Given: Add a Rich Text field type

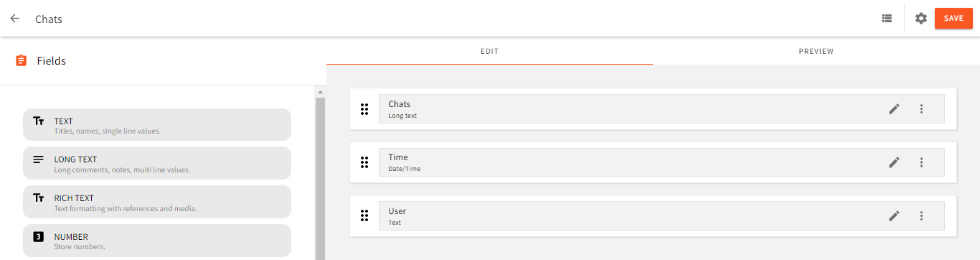Looking at the screenshot, I should pos(157,202).
